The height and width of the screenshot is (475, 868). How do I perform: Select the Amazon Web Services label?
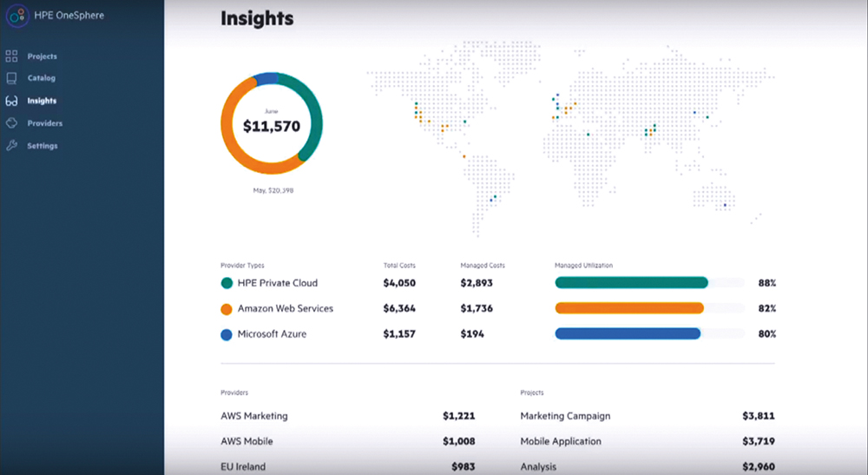(x=286, y=308)
